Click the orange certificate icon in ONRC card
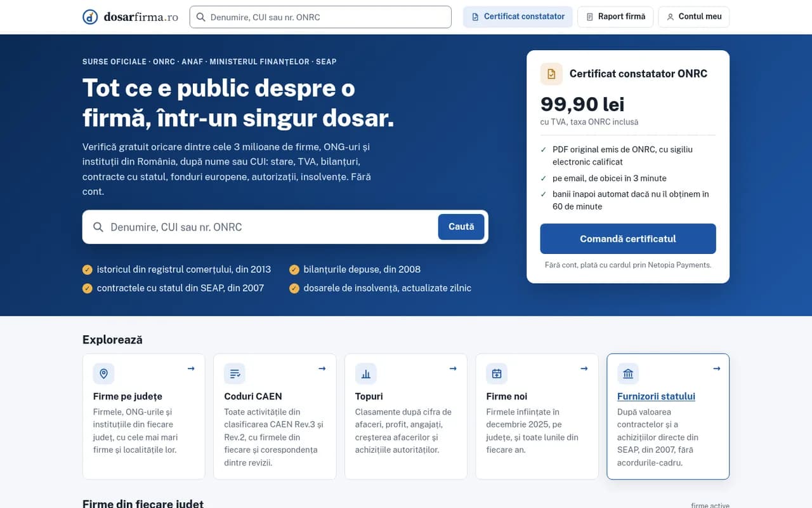Image resolution: width=812 pixels, height=508 pixels. [551, 74]
